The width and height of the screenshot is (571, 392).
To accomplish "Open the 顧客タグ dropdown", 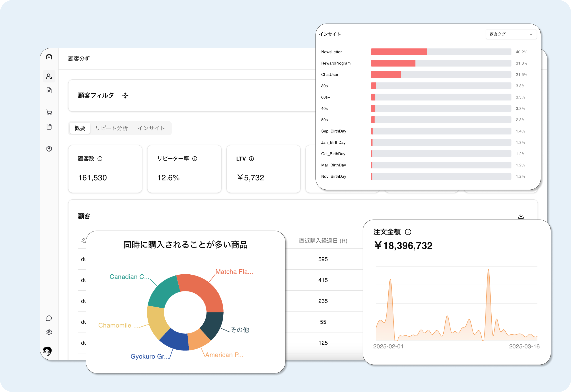I will [x=511, y=34].
